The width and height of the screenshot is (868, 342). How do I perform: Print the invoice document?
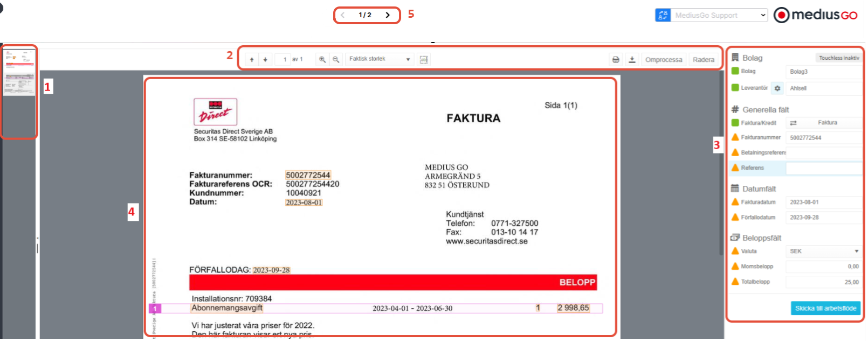click(x=616, y=60)
